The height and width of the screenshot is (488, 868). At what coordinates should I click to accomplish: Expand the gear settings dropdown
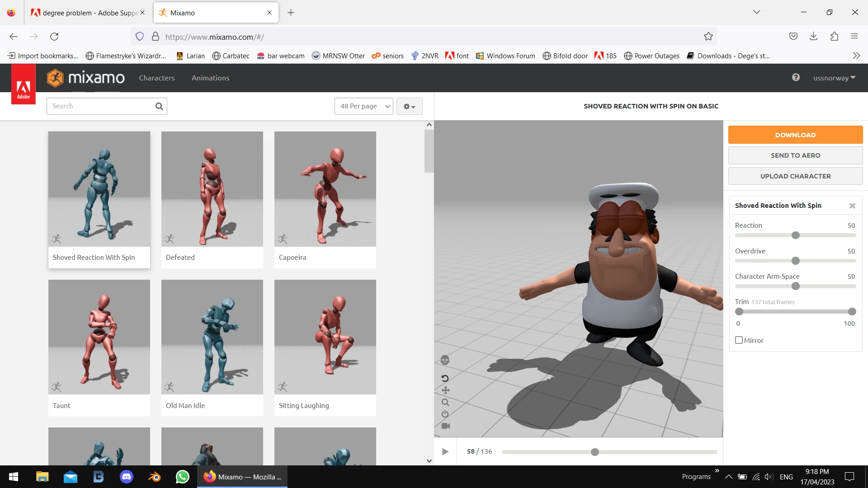pyautogui.click(x=409, y=106)
